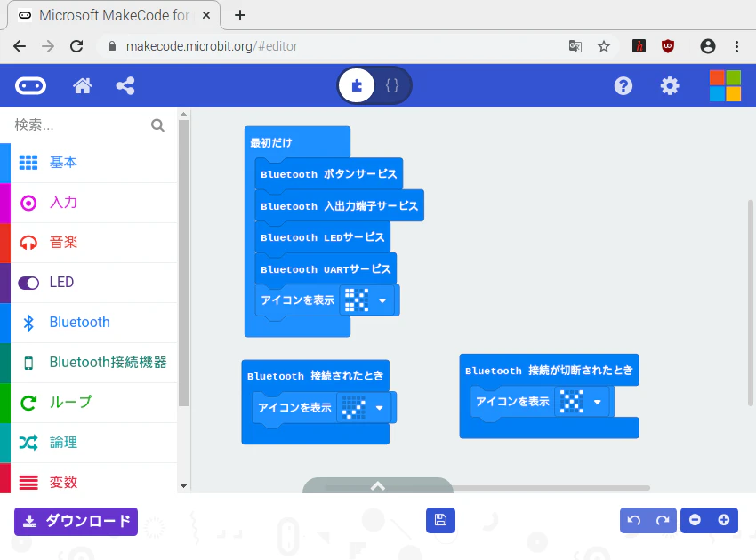Switch to JavaScript code view
Screen dimensions: 756x560
click(x=392, y=86)
